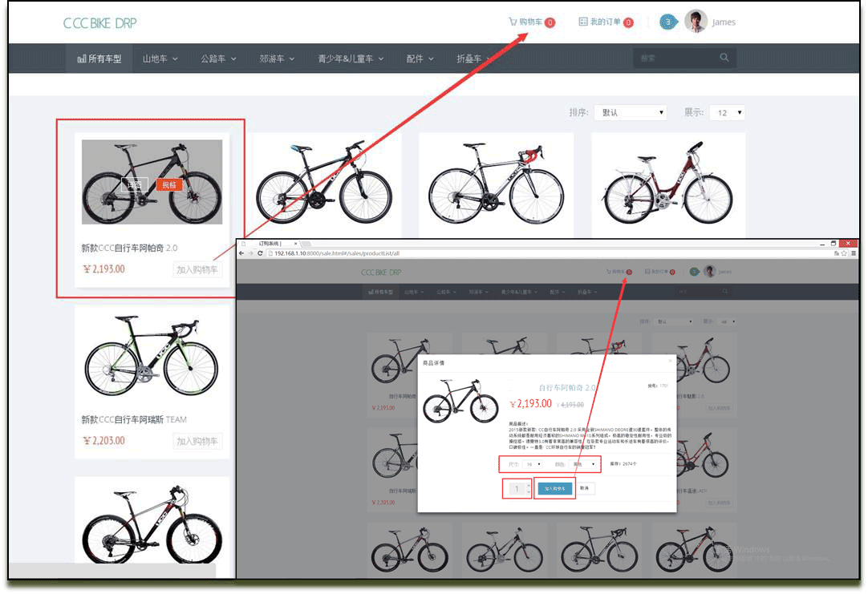
Task: Bookmark the page with the browser star icon
Action: click(844, 253)
